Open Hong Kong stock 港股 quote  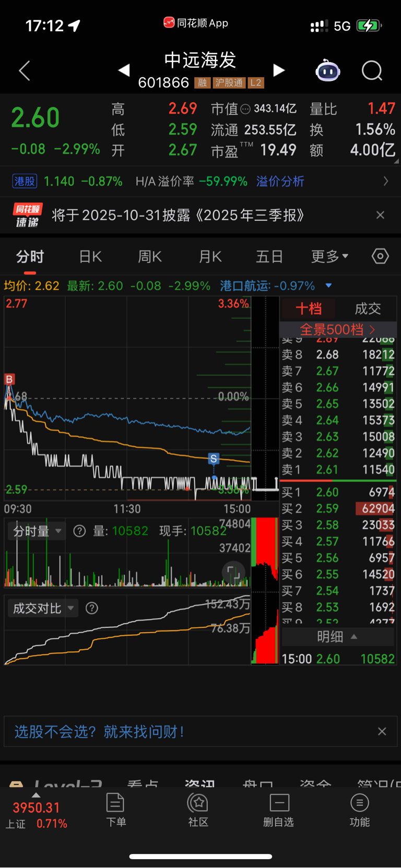coord(25,181)
